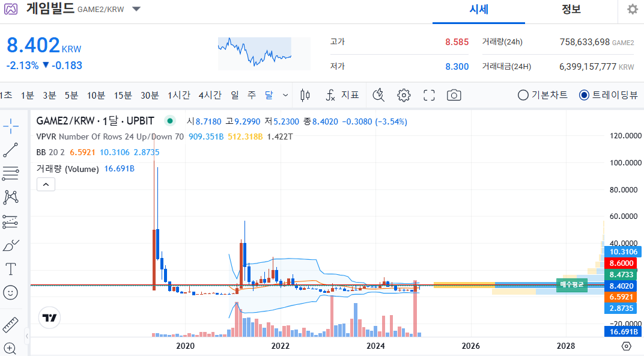The image size is (644, 356).
Task: Select the 3분 timeframe
Action: point(49,96)
